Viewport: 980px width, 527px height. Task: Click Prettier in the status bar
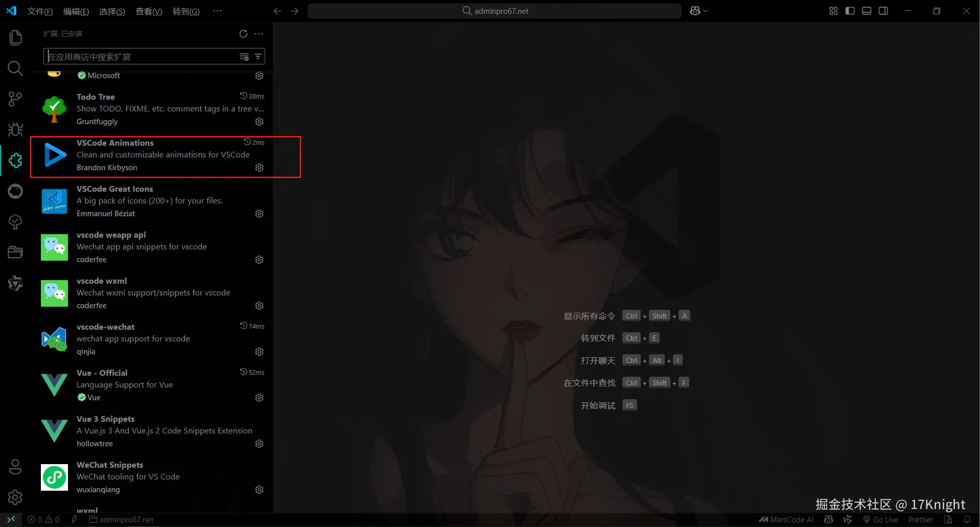coord(920,519)
